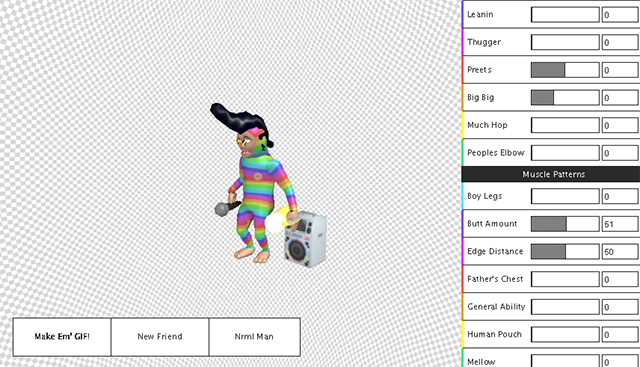Adjust the Peoples Elbow slider

coord(565,153)
